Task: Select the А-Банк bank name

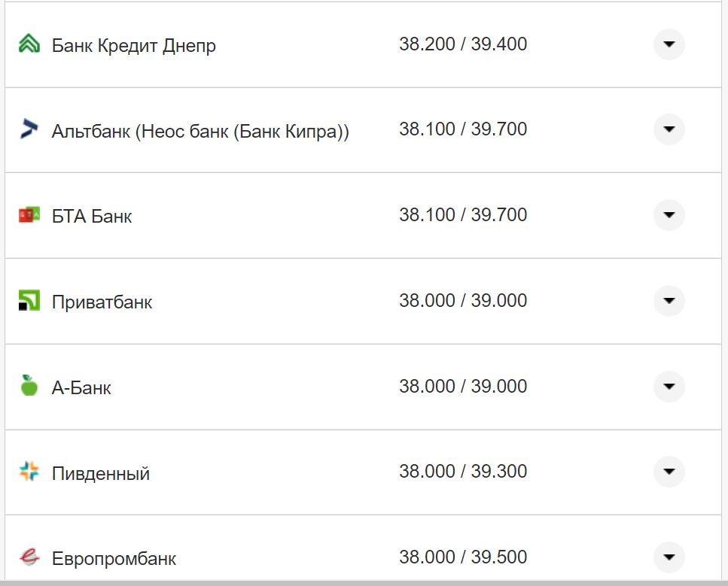Action: pyautogui.click(x=81, y=388)
